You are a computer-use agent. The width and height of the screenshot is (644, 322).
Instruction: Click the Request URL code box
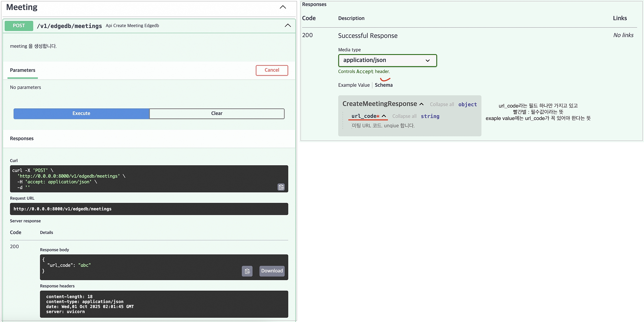pos(149,209)
